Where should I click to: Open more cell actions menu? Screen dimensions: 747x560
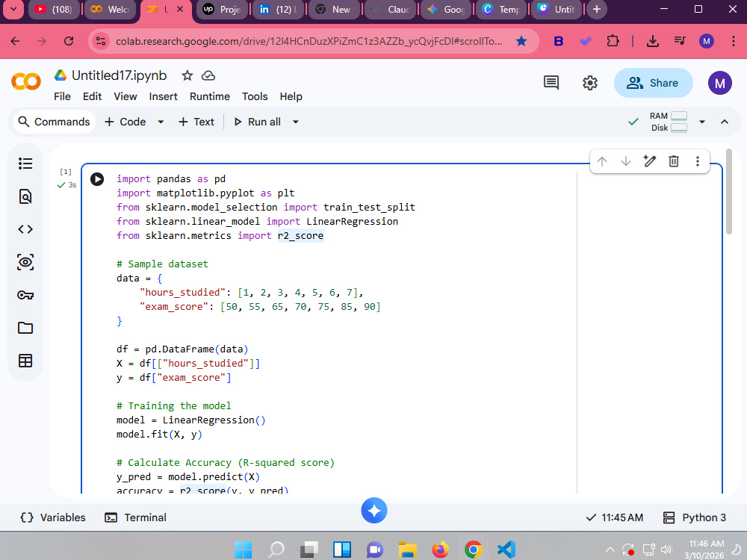pos(697,161)
